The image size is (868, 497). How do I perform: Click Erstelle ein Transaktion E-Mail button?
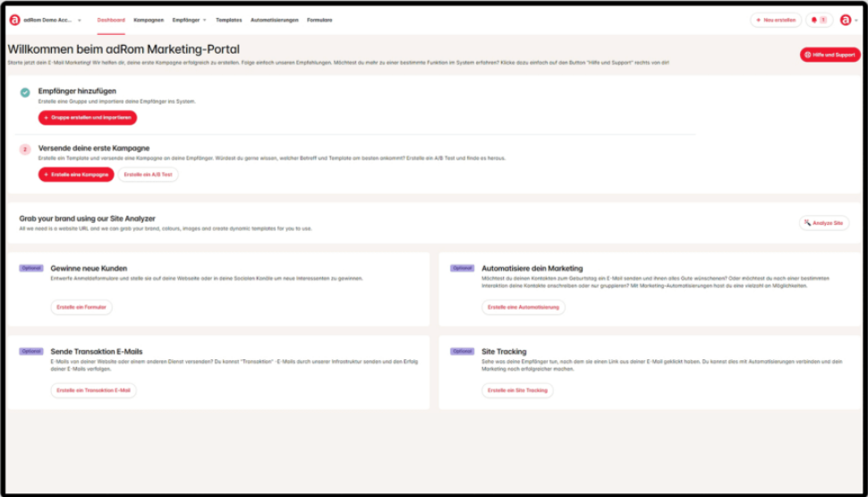(x=94, y=390)
